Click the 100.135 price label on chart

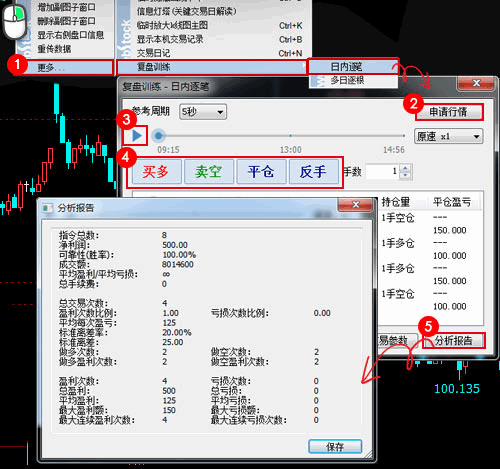[x=457, y=389]
